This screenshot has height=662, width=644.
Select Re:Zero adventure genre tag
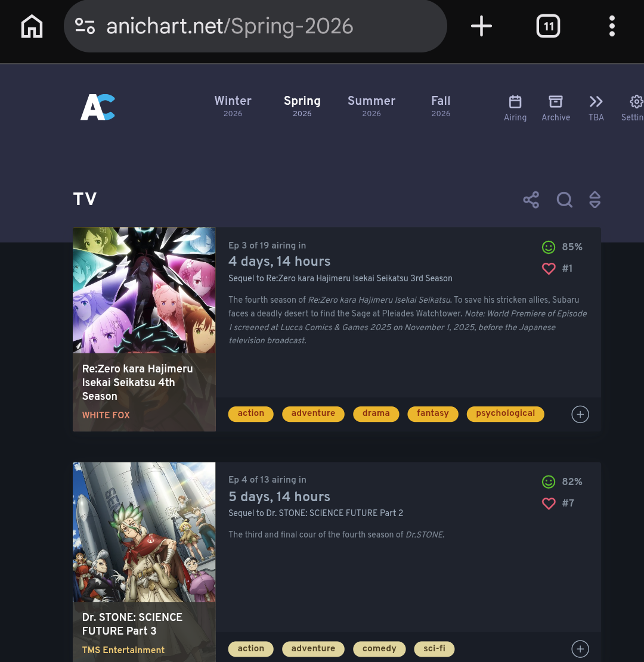pos(313,414)
